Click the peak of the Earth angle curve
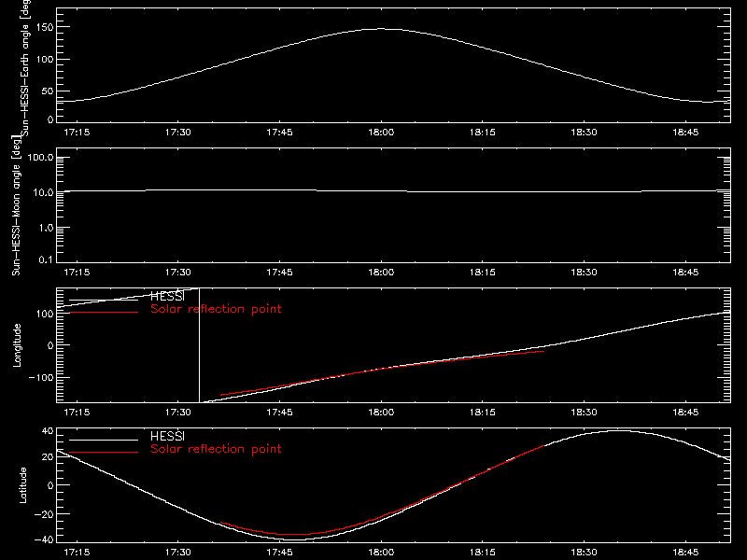Viewport: 747px width, 560px height. [381, 29]
